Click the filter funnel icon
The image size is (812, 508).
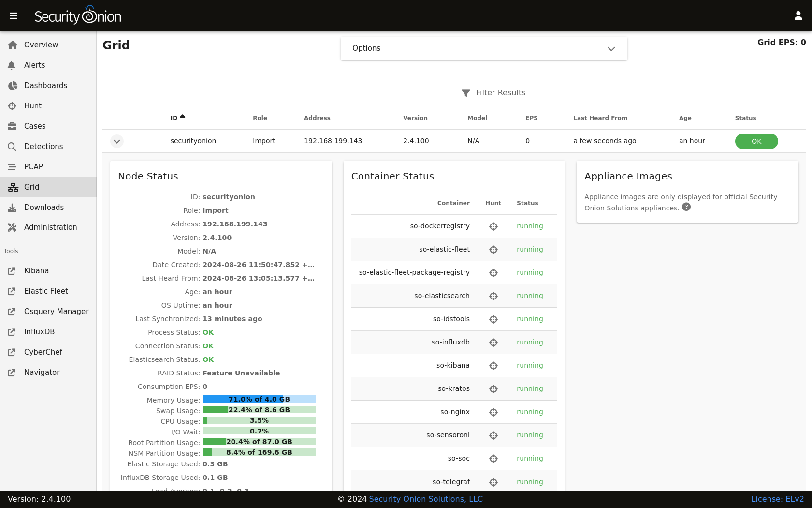click(466, 93)
